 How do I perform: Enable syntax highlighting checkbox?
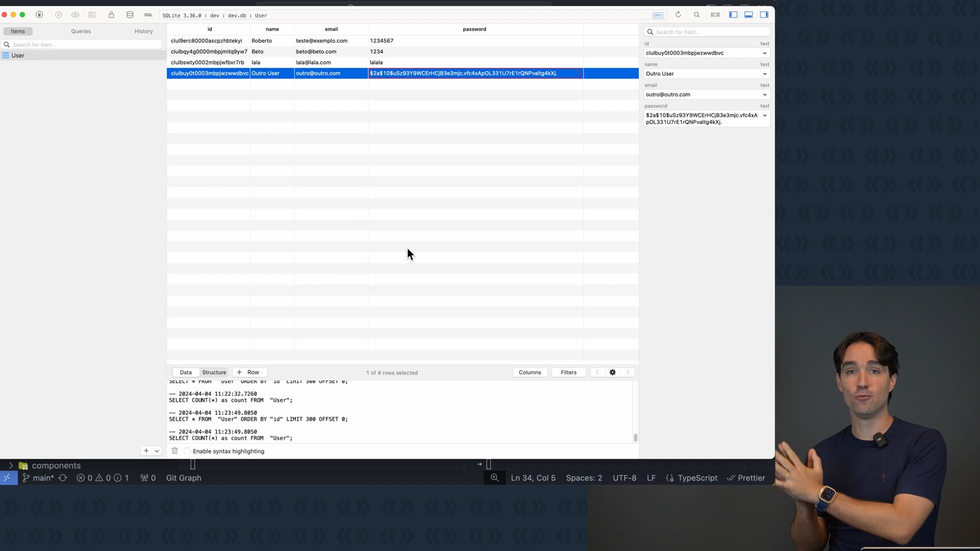(187, 451)
